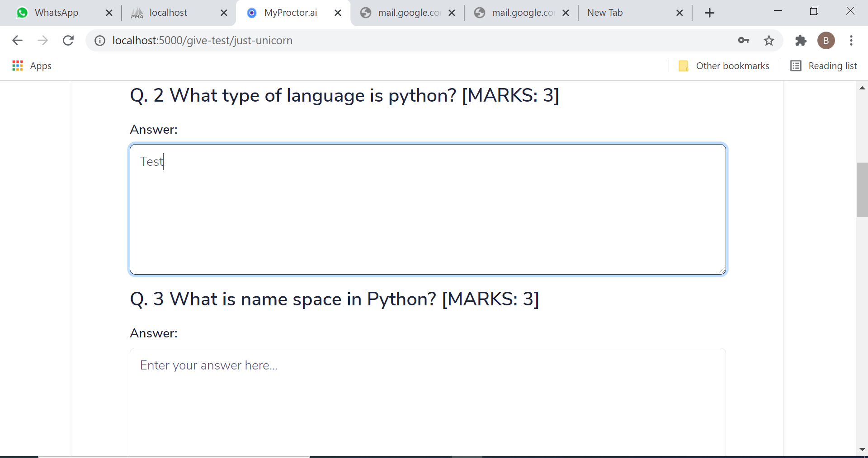
Task: Switch to the second mail.google.com tab
Action: pyautogui.click(x=522, y=13)
